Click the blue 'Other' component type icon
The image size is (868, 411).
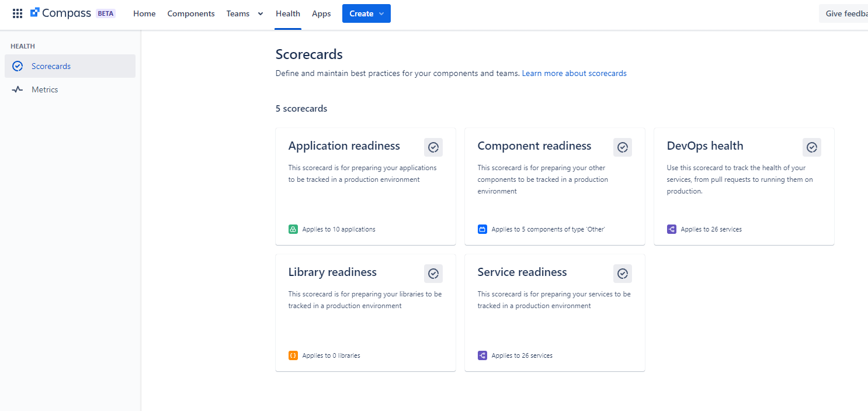pos(482,229)
